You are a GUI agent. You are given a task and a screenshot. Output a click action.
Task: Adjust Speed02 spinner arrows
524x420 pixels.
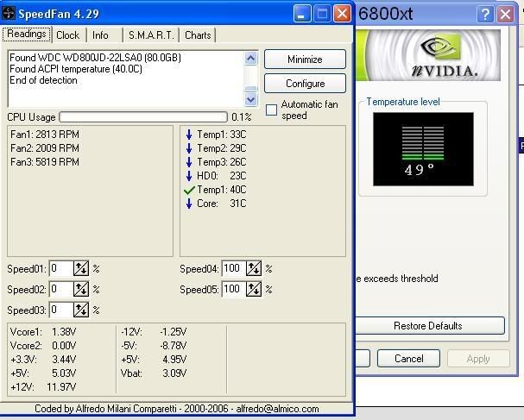81,289
